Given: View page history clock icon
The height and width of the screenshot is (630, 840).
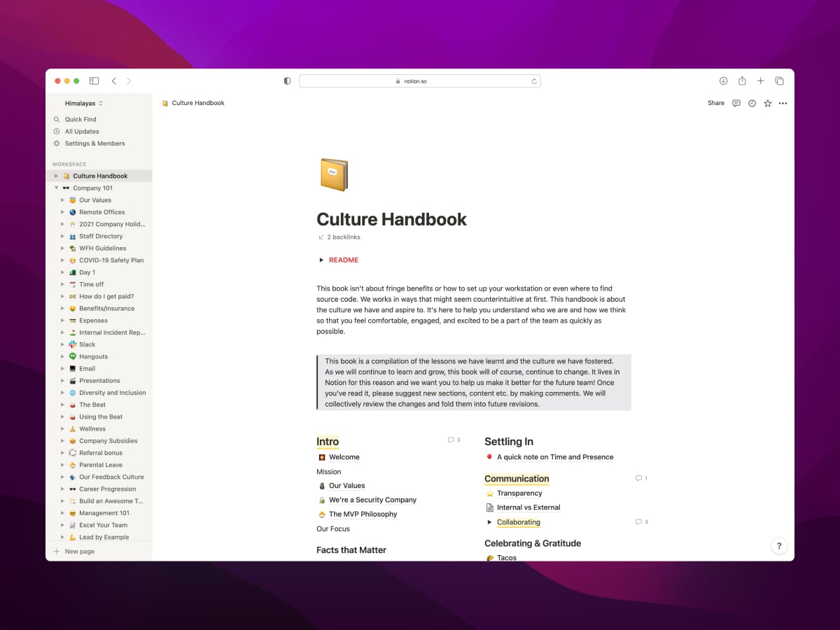Looking at the screenshot, I should (752, 103).
